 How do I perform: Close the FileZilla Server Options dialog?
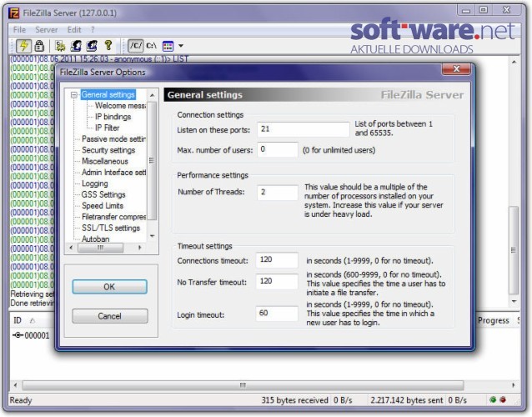pyautogui.click(x=456, y=69)
